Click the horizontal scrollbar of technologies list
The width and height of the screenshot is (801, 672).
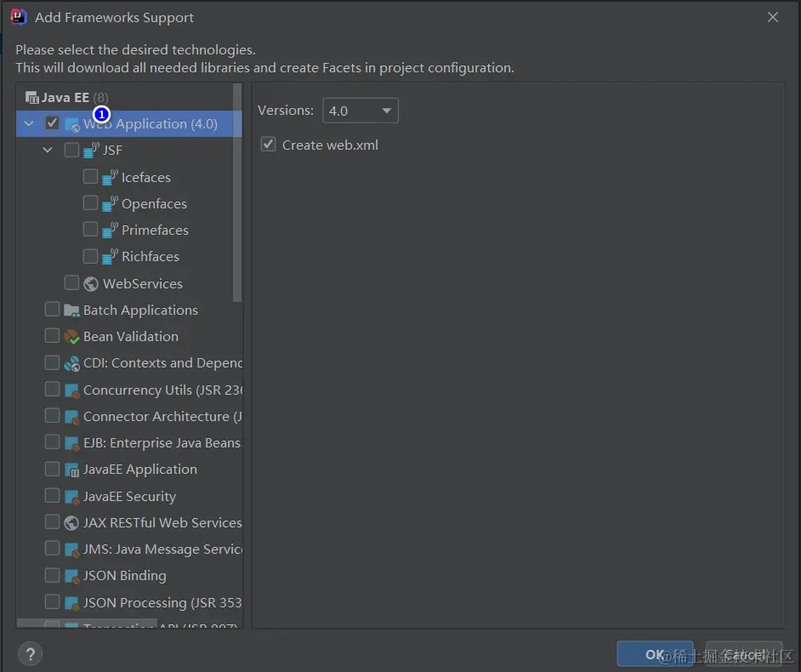click(x=88, y=624)
